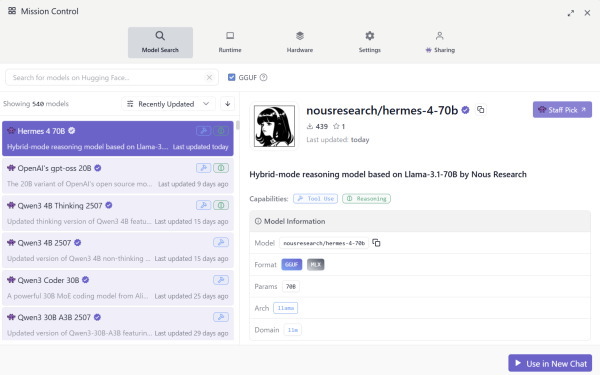Open the Sharing tab
The height and width of the screenshot is (375, 600).
click(x=440, y=42)
